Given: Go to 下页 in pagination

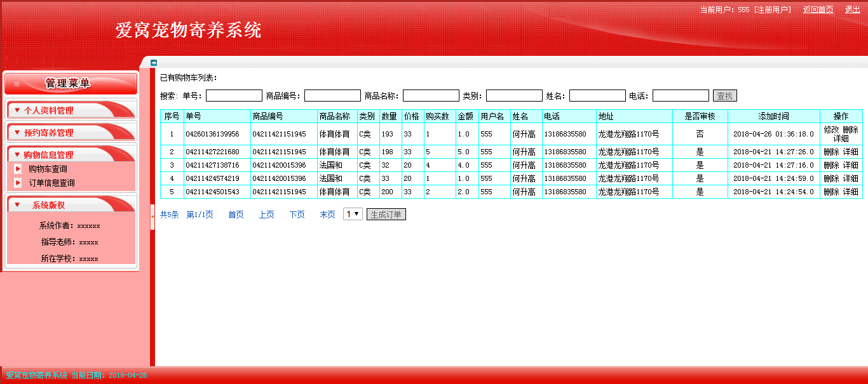Looking at the screenshot, I should pos(297,215).
